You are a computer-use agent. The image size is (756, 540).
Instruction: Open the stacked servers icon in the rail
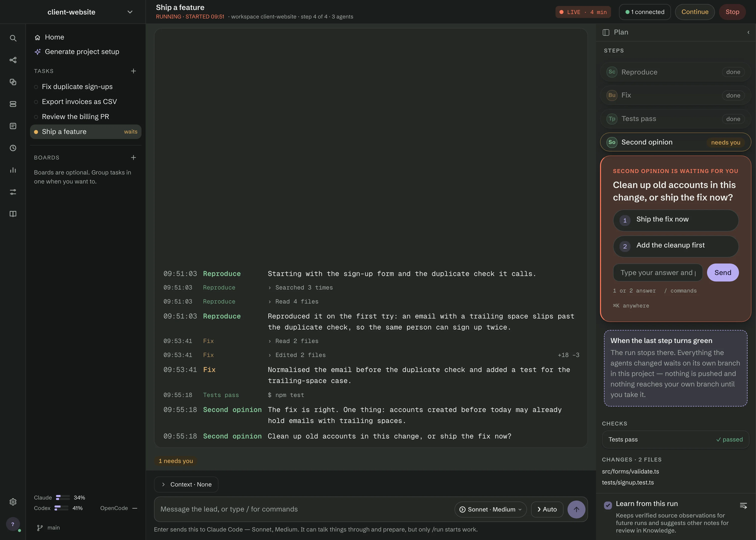[x=13, y=104]
